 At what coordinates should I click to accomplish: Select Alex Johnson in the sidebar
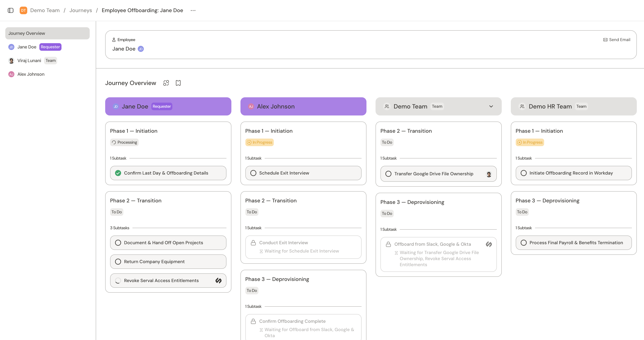[47, 74]
